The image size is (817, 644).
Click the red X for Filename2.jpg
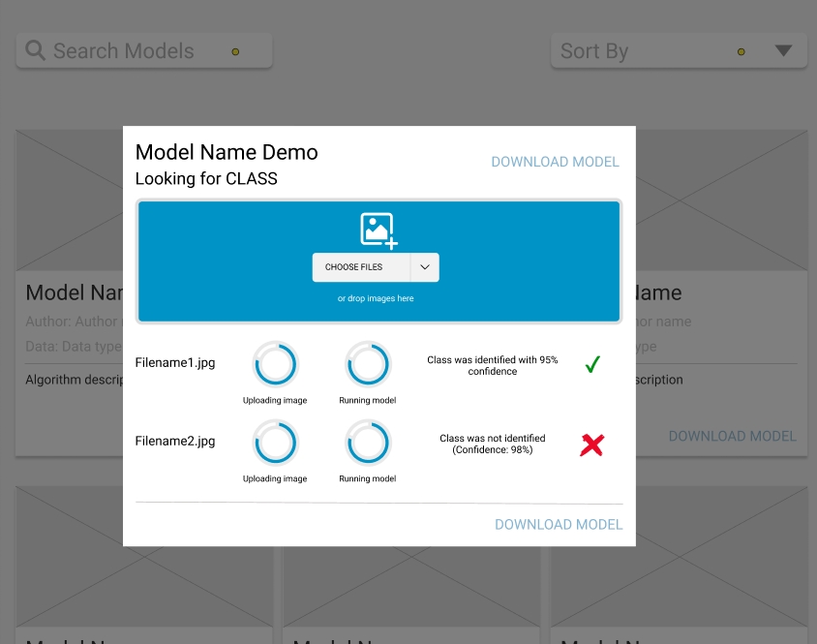tap(591, 445)
